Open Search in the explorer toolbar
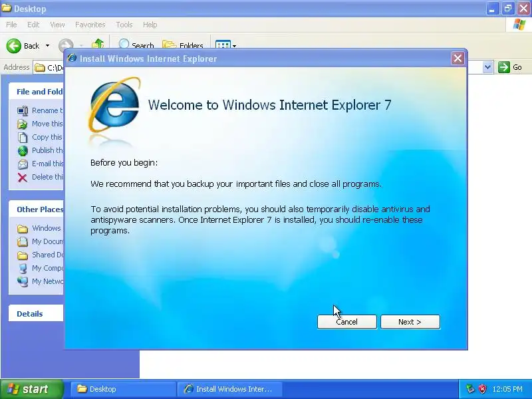Viewport: 532px width, 399px height. (x=136, y=45)
